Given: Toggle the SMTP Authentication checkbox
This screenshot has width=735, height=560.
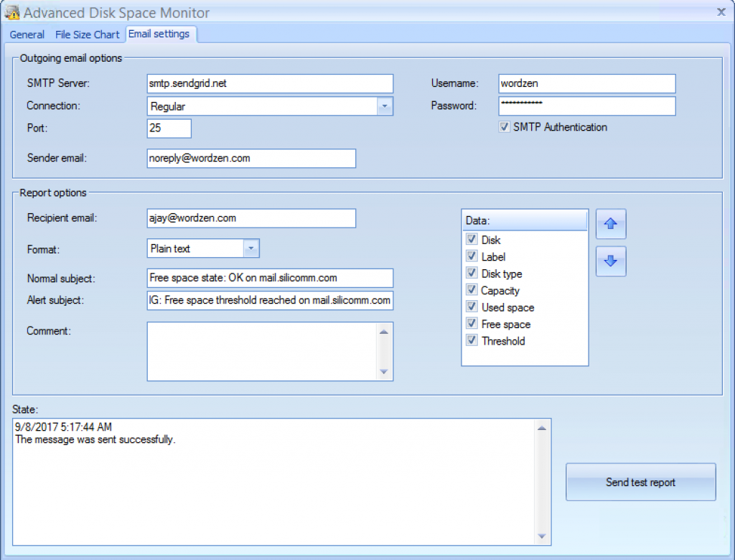Looking at the screenshot, I should point(505,127).
